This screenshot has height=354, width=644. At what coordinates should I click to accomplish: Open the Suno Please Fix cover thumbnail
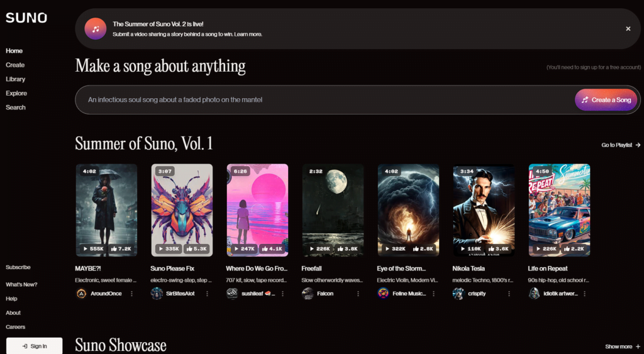(182, 210)
